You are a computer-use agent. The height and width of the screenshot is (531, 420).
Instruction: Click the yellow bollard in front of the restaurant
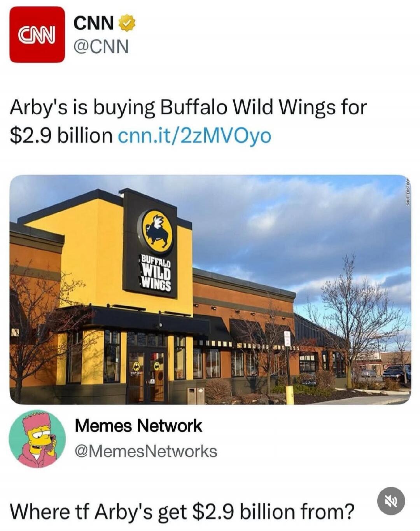click(290, 395)
